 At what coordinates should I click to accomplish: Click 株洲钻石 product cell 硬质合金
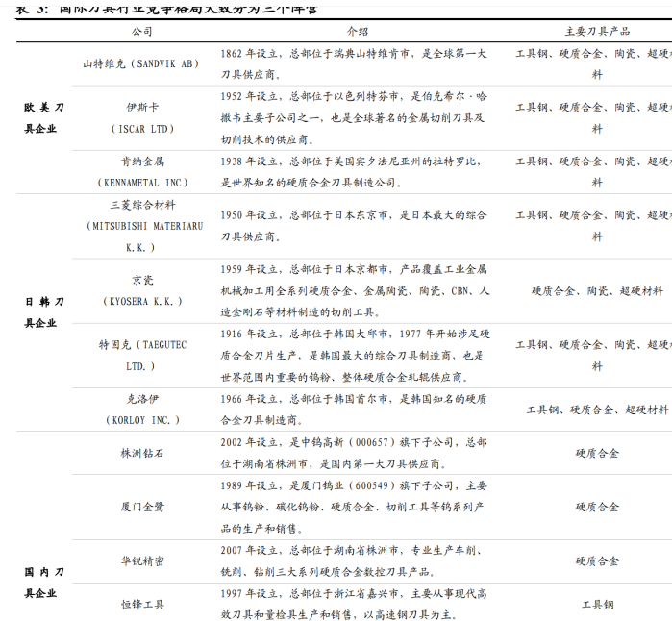point(597,453)
